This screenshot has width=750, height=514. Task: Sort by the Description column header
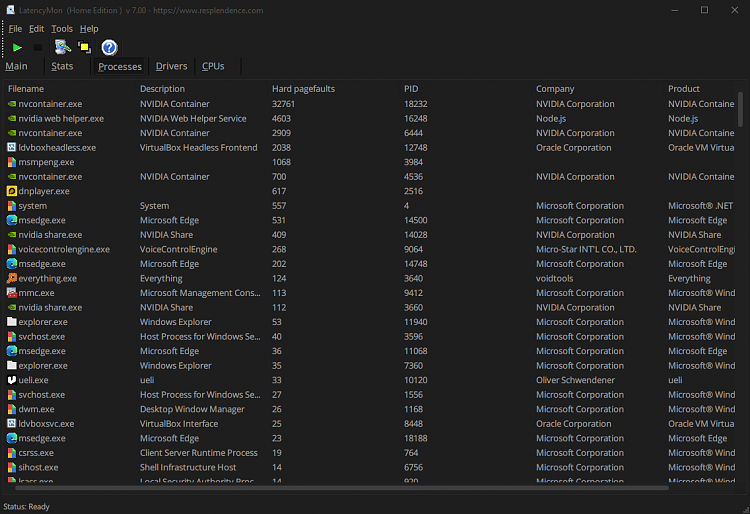click(x=162, y=88)
